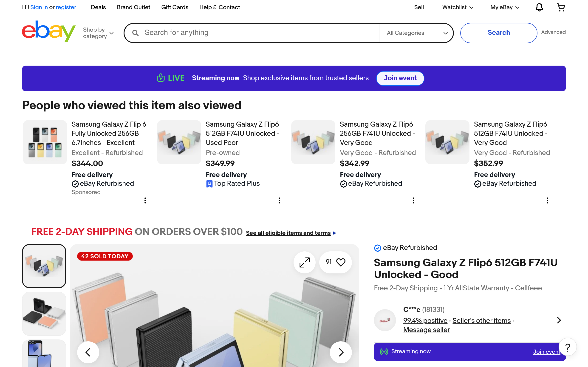Open the help question mark button
588x367 pixels.
568,348
